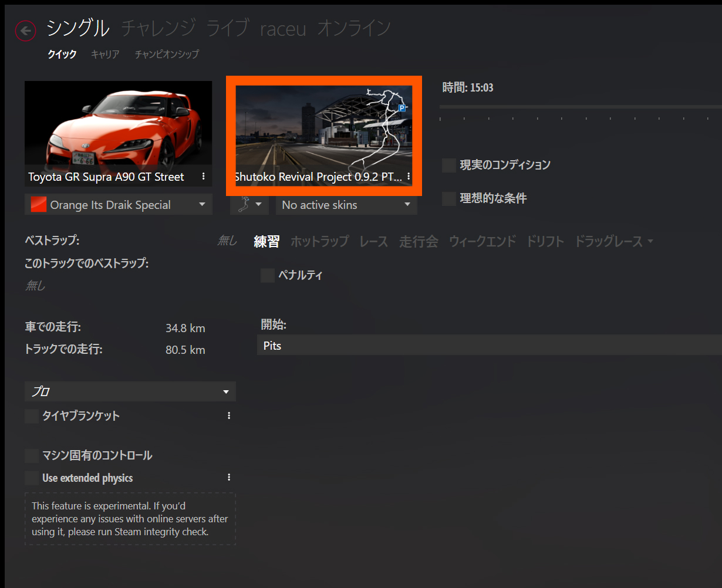Click the red skin preview icon
Viewport: 722px width, 588px height.
pos(38,205)
